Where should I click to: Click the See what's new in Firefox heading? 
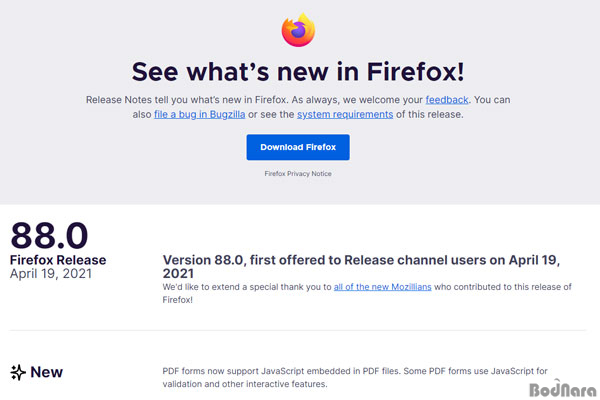(298, 72)
